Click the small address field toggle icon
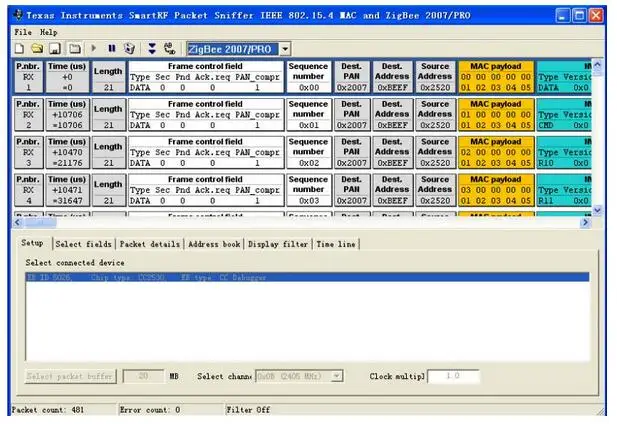The width and height of the screenshot is (617, 424). point(170,48)
